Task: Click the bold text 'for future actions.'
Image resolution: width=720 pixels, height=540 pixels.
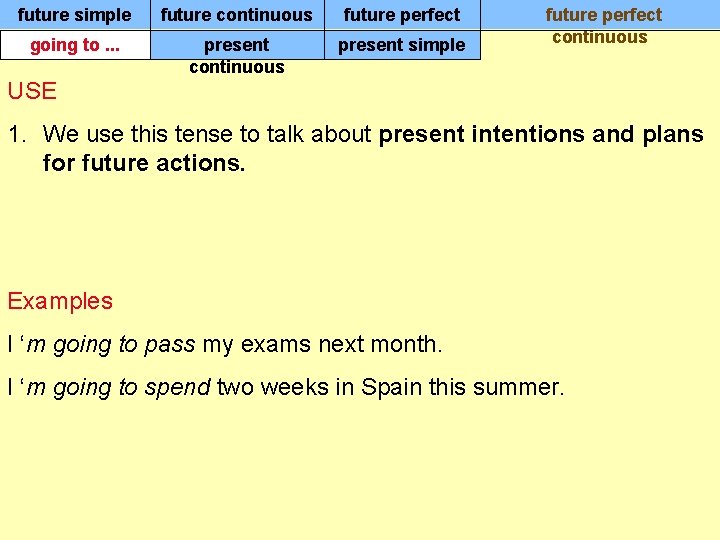Action: coord(144,163)
